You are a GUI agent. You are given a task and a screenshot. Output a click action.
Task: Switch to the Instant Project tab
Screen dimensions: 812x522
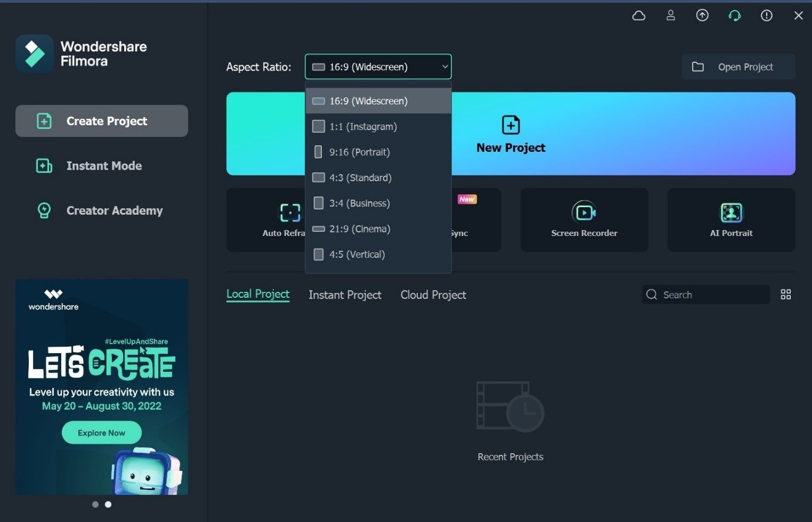point(345,295)
